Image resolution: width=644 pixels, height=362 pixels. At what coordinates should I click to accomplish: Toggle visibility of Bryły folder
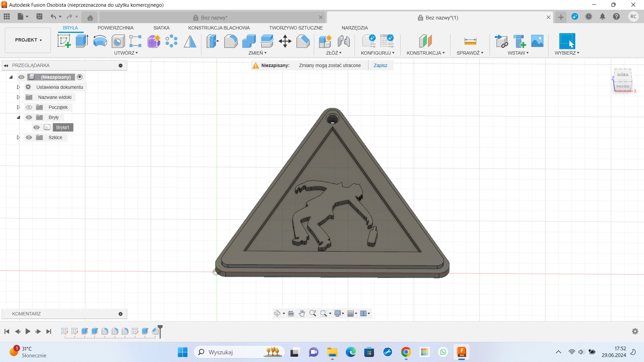tap(29, 117)
